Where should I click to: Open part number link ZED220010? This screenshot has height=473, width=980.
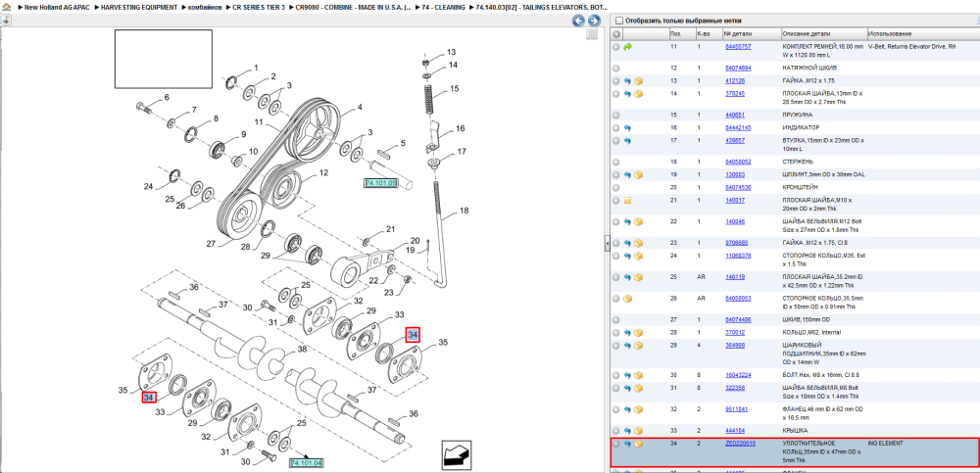coord(740,444)
